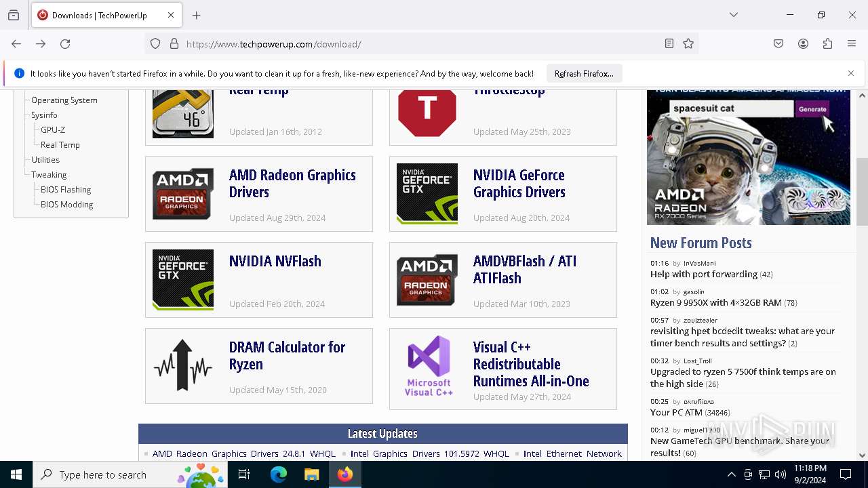Image resolution: width=868 pixels, height=488 pixels.
Task: Toggle reader view icon
Action: [x=669, y=44]
